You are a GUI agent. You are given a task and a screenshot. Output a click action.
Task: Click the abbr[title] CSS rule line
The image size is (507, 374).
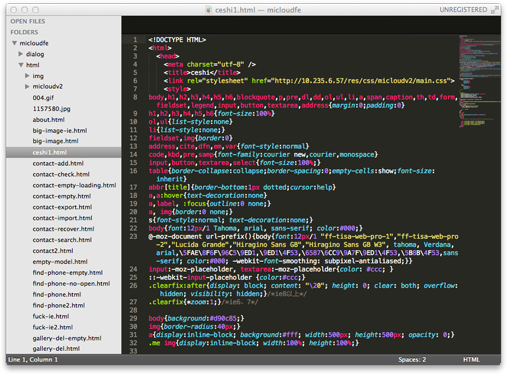242,187
